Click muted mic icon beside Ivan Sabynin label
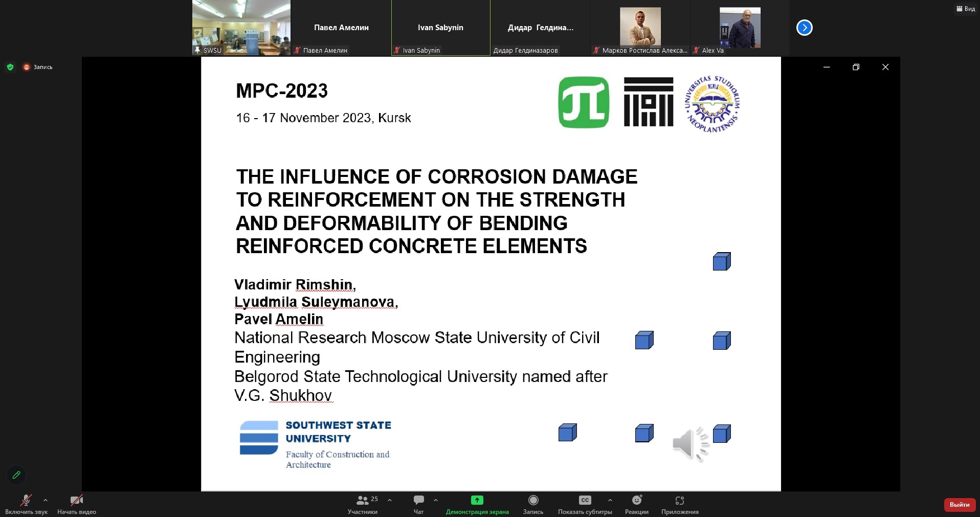The width and height of the screenshot is (980, 517). [397, 50]
